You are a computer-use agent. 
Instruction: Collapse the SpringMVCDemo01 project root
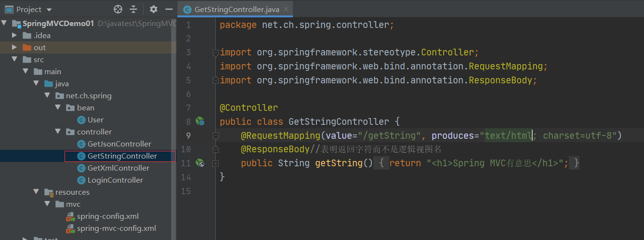(4, 23)
